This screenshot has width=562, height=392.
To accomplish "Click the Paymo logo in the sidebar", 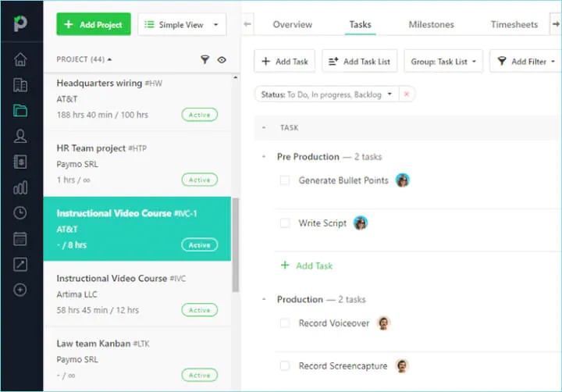I will [20, 23].
